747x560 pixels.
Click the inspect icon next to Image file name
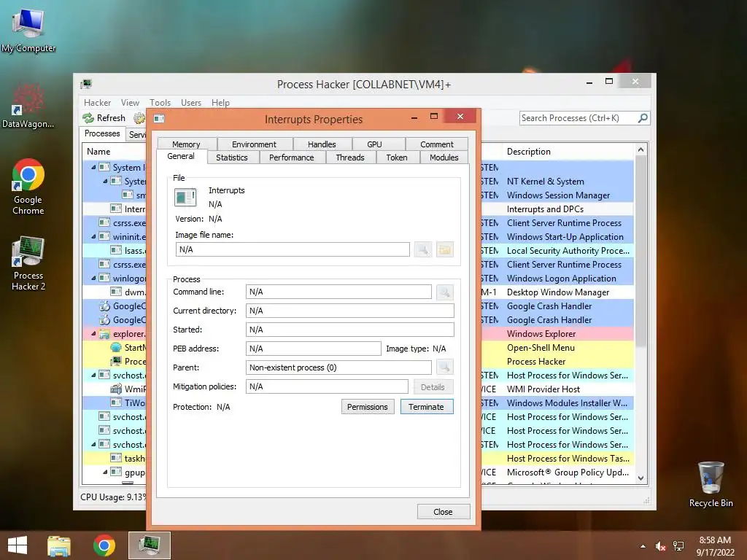pos(422,249)
